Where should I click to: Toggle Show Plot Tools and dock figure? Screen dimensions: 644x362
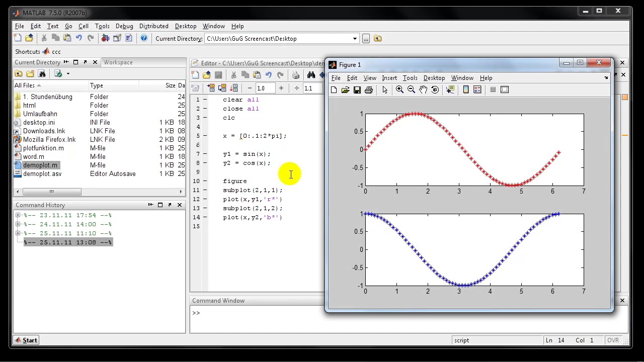pyautogui.click(x=505, y=89)
